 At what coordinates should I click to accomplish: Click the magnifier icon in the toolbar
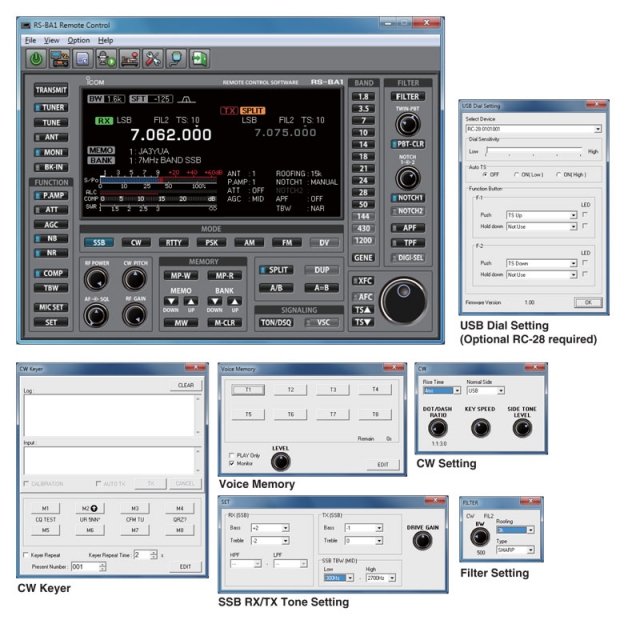pos(180,59)
